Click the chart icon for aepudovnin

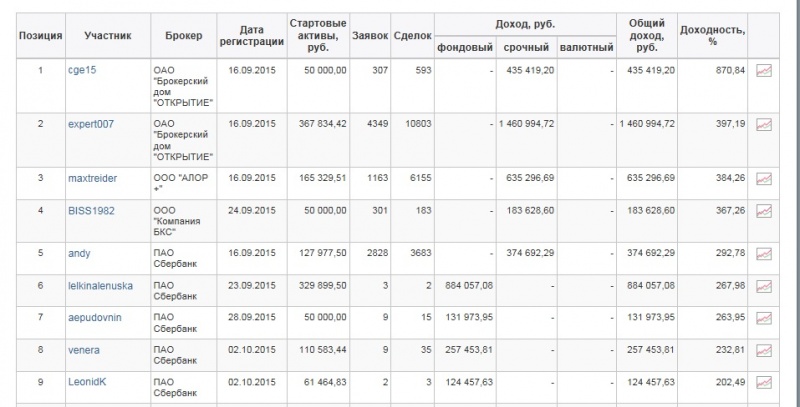(763, 318)
